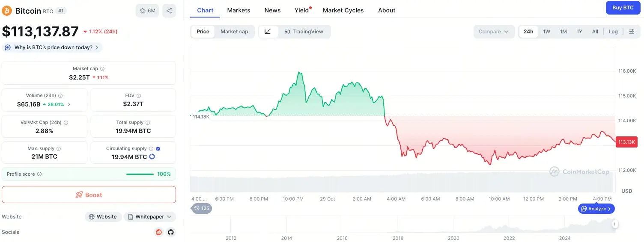The height and width of the screenshot is (242, 644).
Task: Click the Market cap info icon
Action: [x=102, y=69]
